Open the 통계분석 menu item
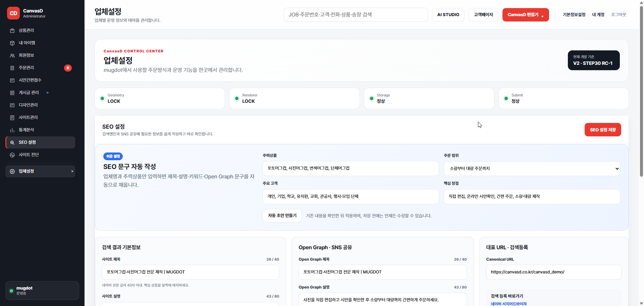The width and height of the screenshot is (644, 306). 40,130
